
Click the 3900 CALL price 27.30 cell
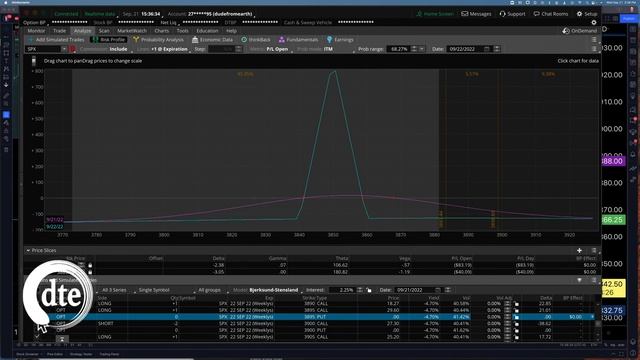(x=393, y=324)
